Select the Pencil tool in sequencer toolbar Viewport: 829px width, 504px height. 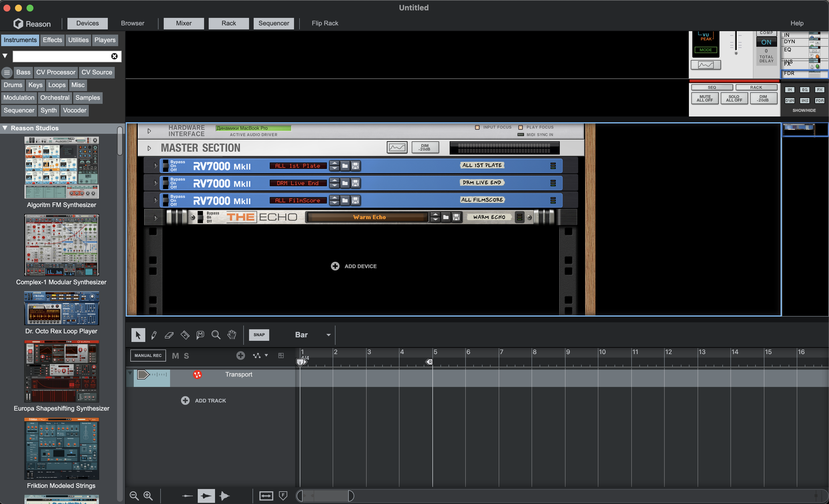click(154, 335)
